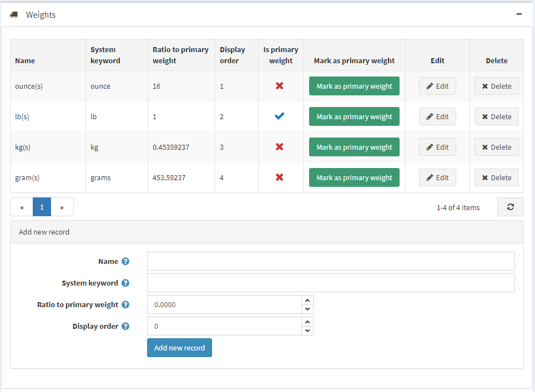
Task: Edit the ounce(s) weight row
Action: point(437,86)
